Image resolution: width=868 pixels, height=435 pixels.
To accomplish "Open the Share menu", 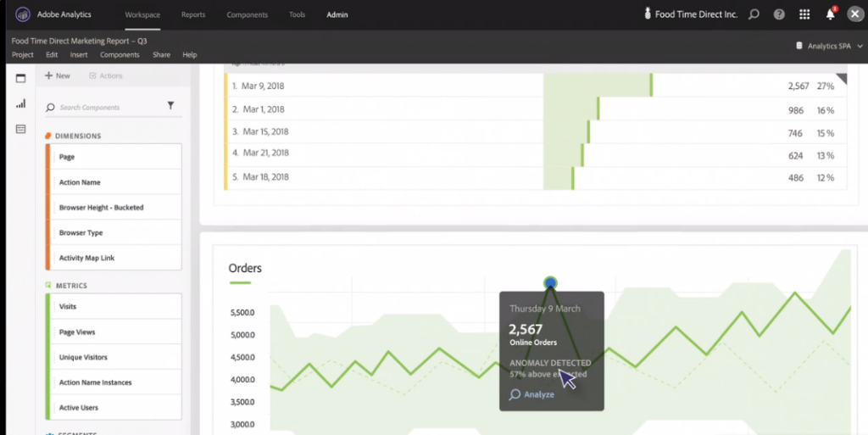I will click(161, 55).
